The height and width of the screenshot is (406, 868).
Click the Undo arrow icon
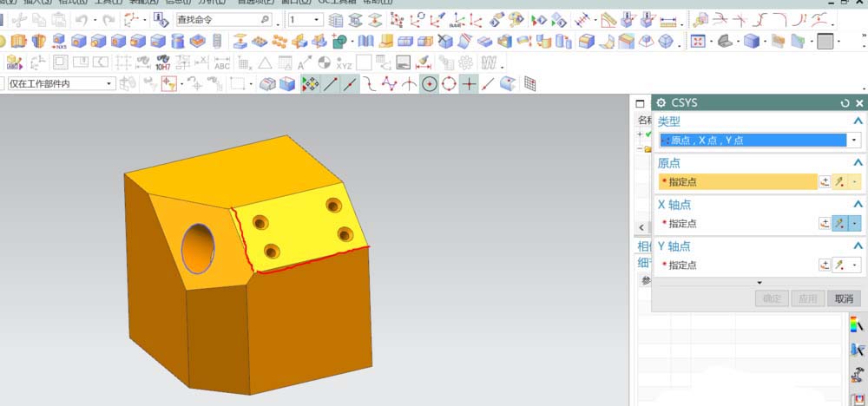pos(82,21)
